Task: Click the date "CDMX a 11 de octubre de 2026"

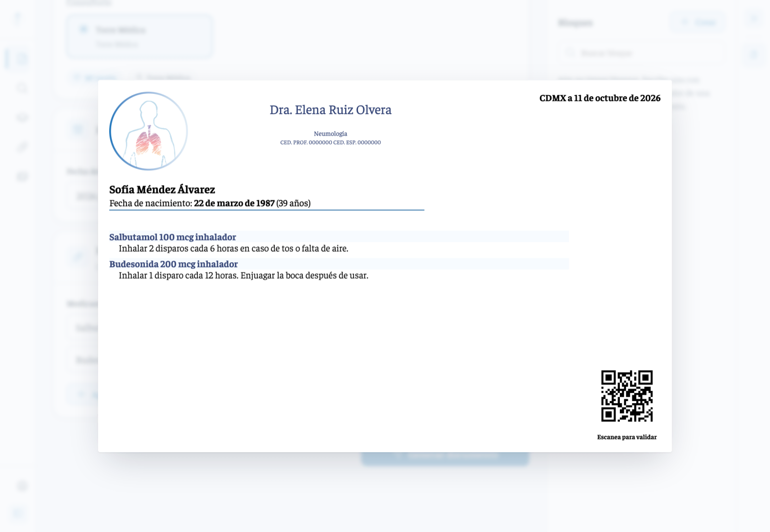Action: [x=600, y=98]
